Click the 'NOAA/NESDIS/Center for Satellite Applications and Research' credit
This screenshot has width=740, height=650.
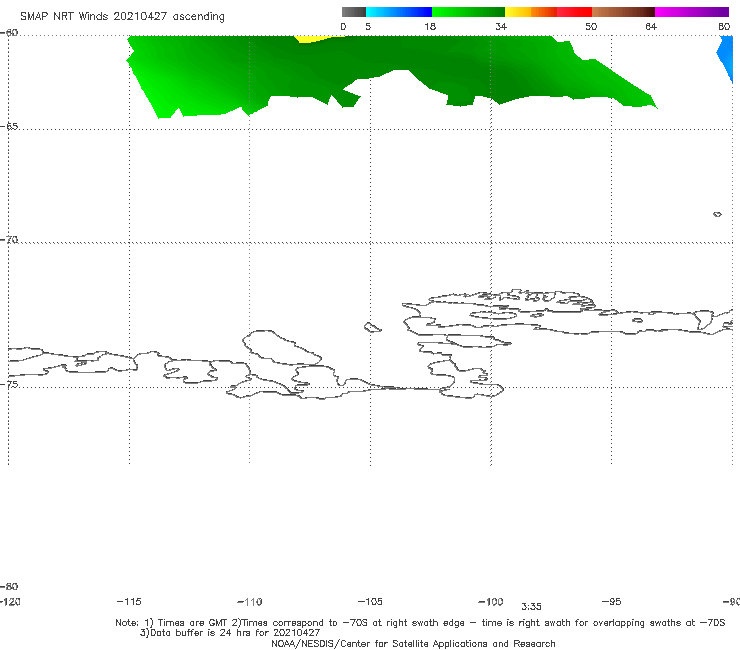pos(413,644)
